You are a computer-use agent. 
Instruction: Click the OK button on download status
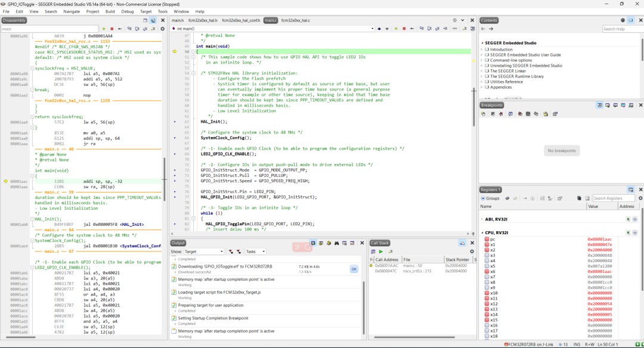(x=354, y=269)
